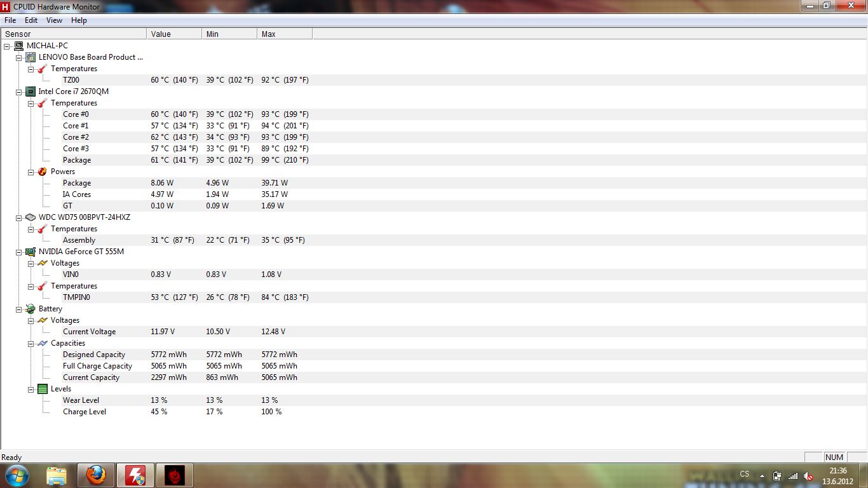Click the thermometer icon under WDC drive
The image size is (868, 488).
(43, 229)
